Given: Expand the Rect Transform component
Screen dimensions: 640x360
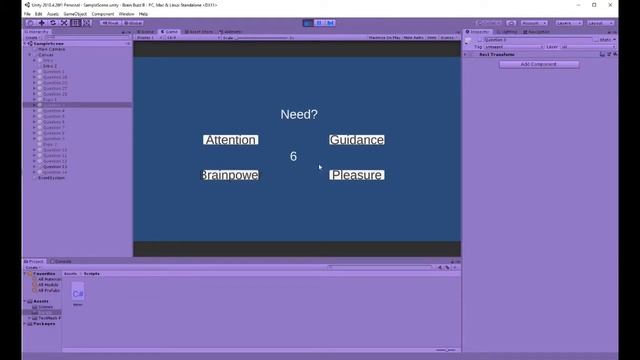Looking at the screenshot, I should tap(465, 54).
